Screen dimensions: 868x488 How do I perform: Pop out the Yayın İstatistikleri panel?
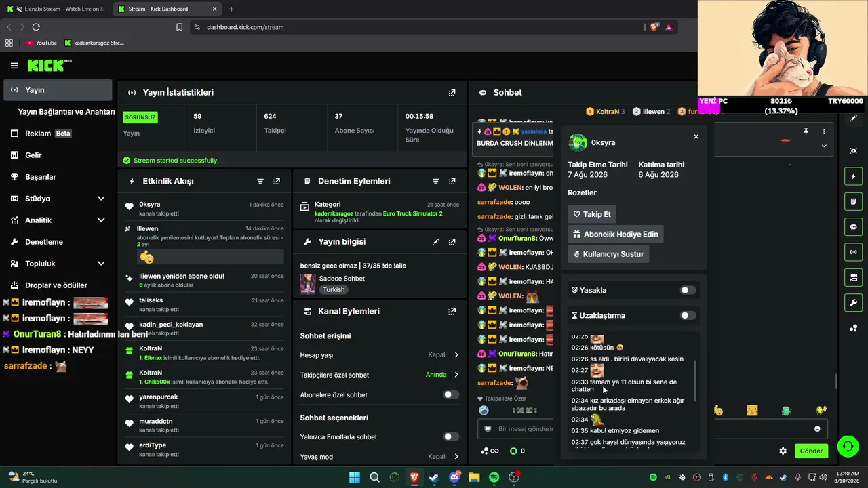click(452, 93)
